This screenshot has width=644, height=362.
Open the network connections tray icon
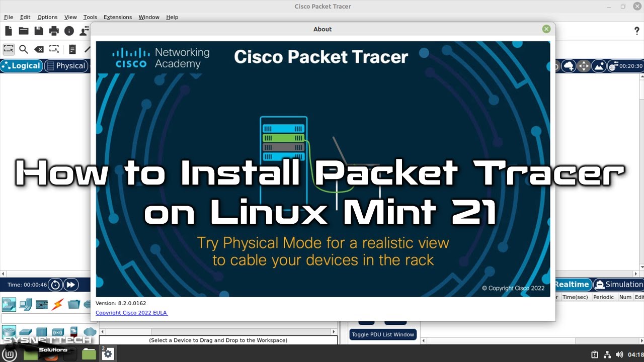pos(607,354)
